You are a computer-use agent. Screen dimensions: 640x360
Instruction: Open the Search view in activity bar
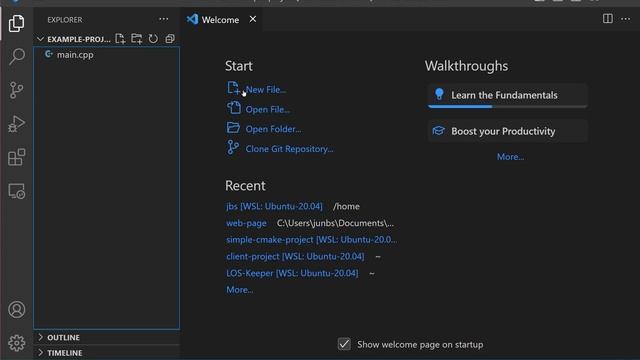tap(16, 56)
